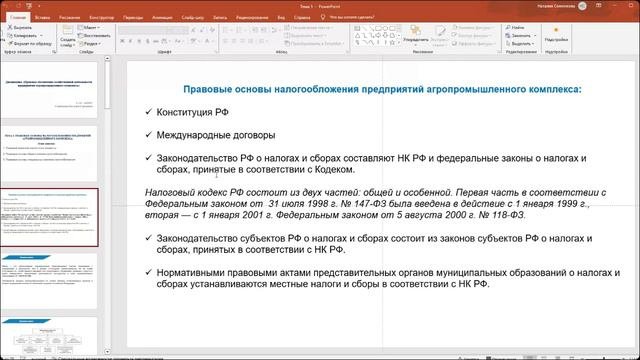Toggle Underline formatting
The height and width of the screenshot is (360, 640).
click(x=139, y=41)
